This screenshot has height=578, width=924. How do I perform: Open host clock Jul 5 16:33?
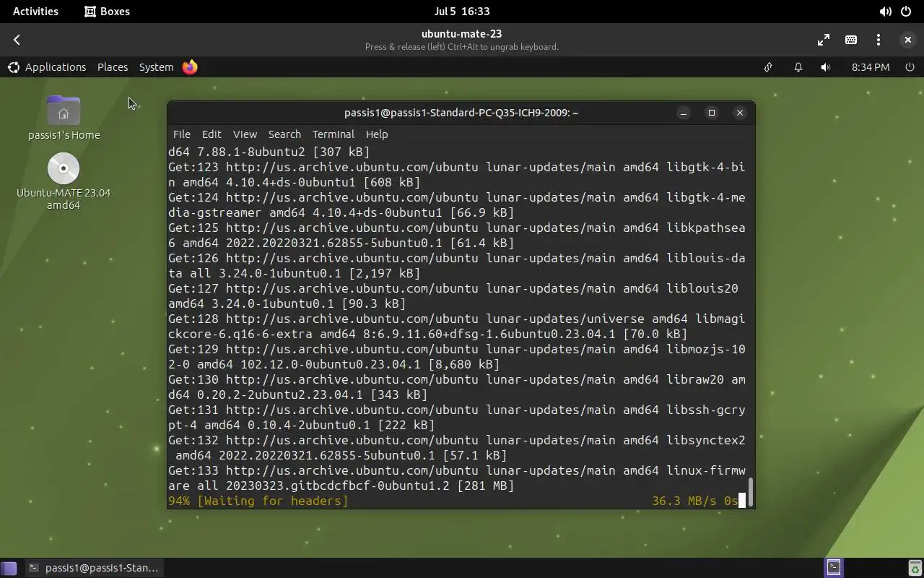(462, 12)
